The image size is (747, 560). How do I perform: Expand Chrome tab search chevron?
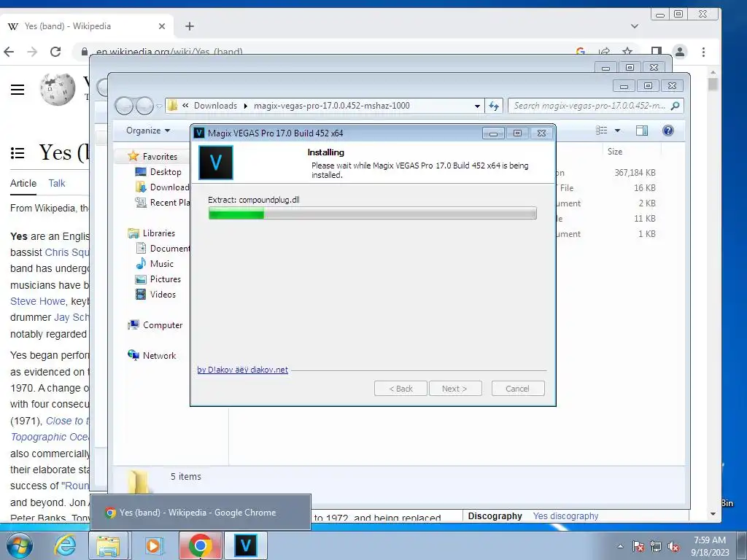pos(635,26)
